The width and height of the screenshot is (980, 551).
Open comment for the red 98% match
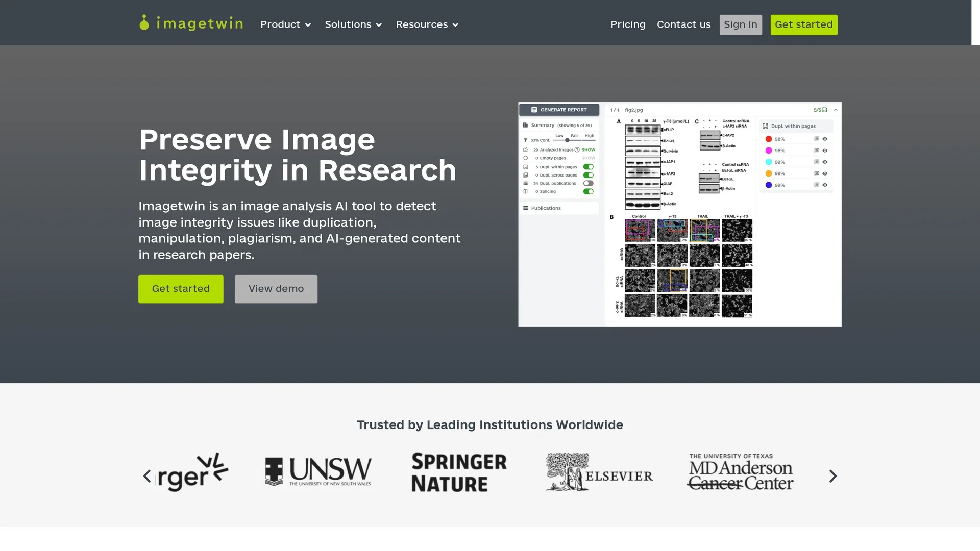point(817,139)
